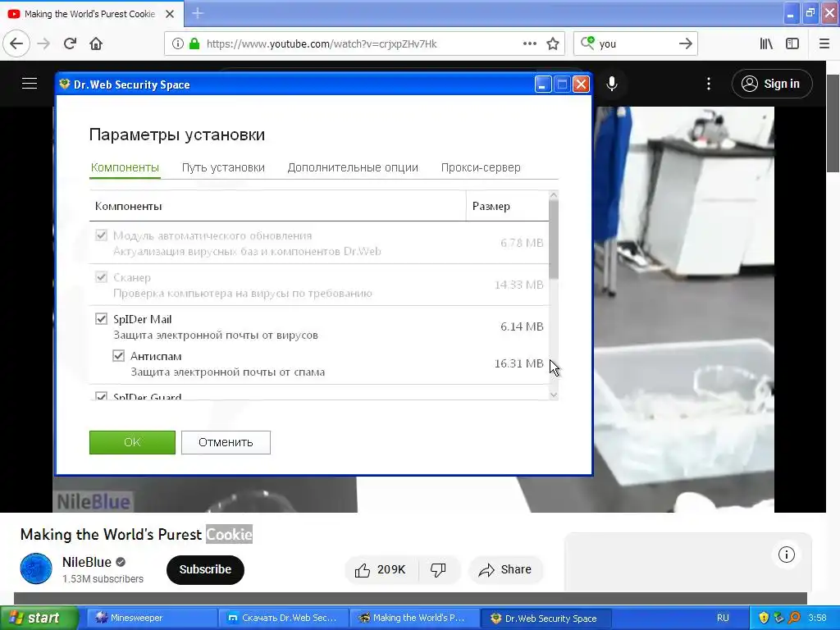Image resolution: width=840 pixels, height=630 pixels.
Task: Confirm installer settings with OK
Action: point(132,442)
